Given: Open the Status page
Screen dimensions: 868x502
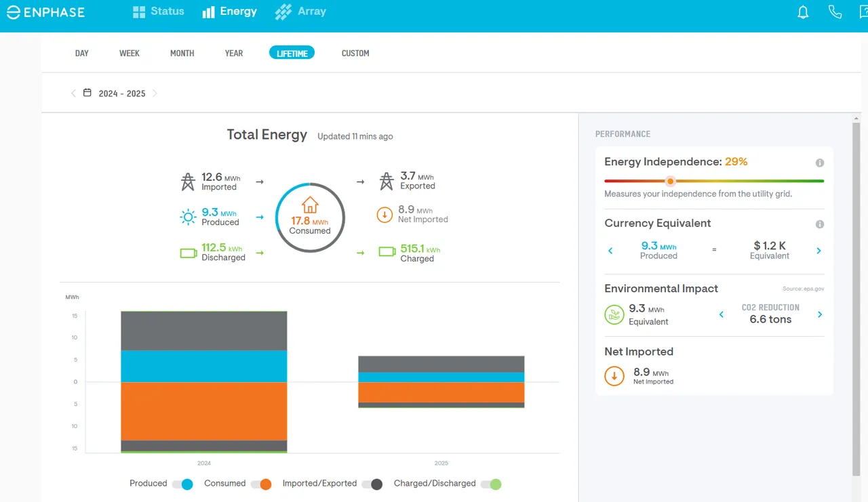Looking at the screenshot, I should point(158,12).
